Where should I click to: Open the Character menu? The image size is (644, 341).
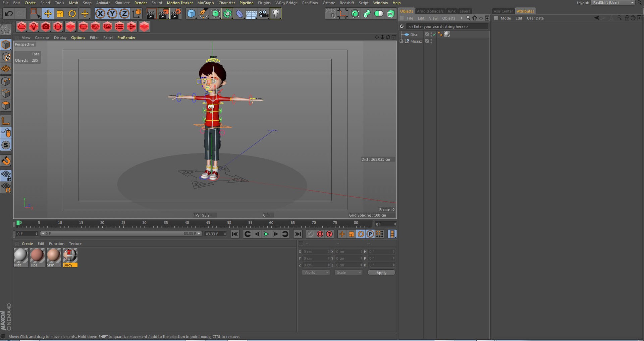coord(227,3)
